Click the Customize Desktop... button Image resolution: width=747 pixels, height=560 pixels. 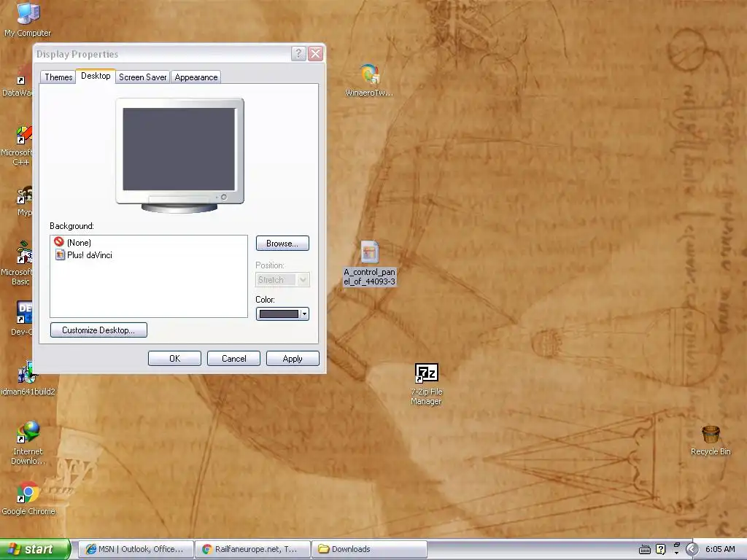[x=98, y=330]
